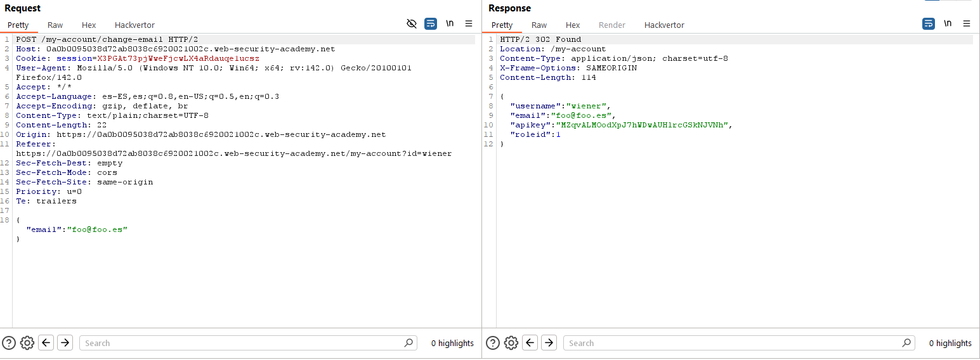Toggle \n non-printable characters in Response
The height and width of the screenshot is (360, 980).
(x=948, y=23)
